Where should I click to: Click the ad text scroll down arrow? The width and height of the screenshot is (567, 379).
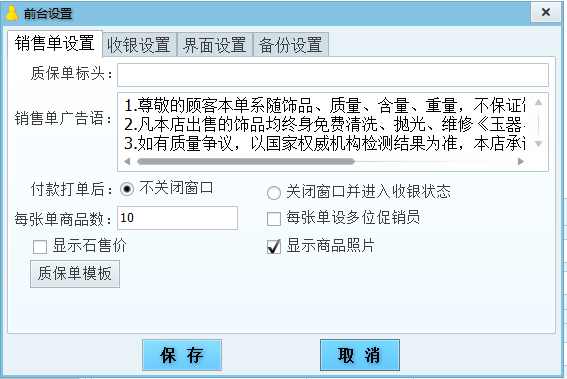click(538, 144)
